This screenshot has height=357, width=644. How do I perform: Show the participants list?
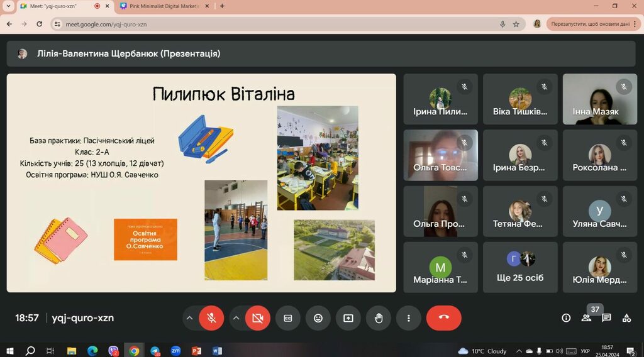point(586,318)
